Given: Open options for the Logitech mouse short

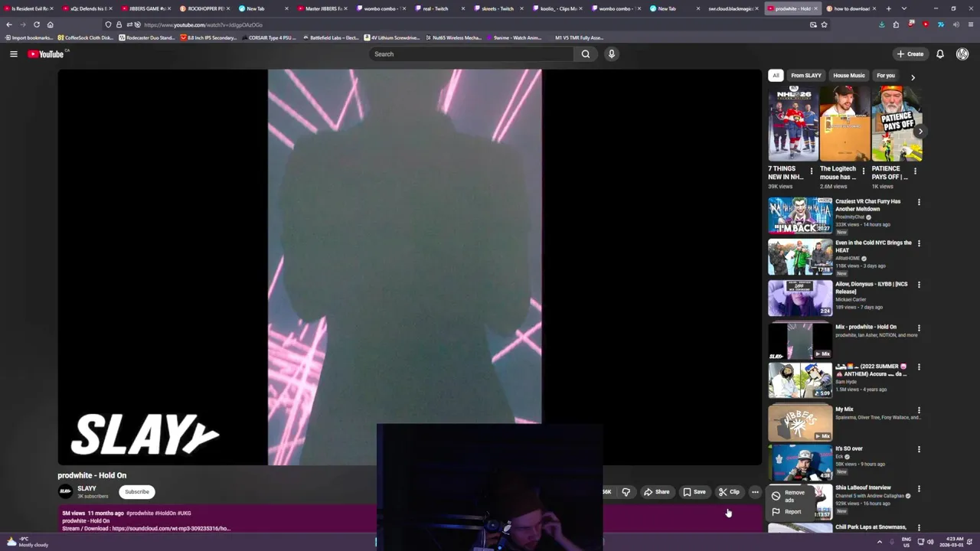Looking at the screenshot, I should [x=864, y=171].
